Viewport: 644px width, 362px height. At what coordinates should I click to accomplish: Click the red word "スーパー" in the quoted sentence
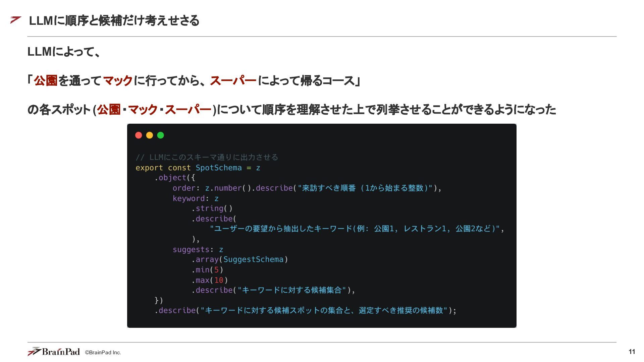(233, 81)
